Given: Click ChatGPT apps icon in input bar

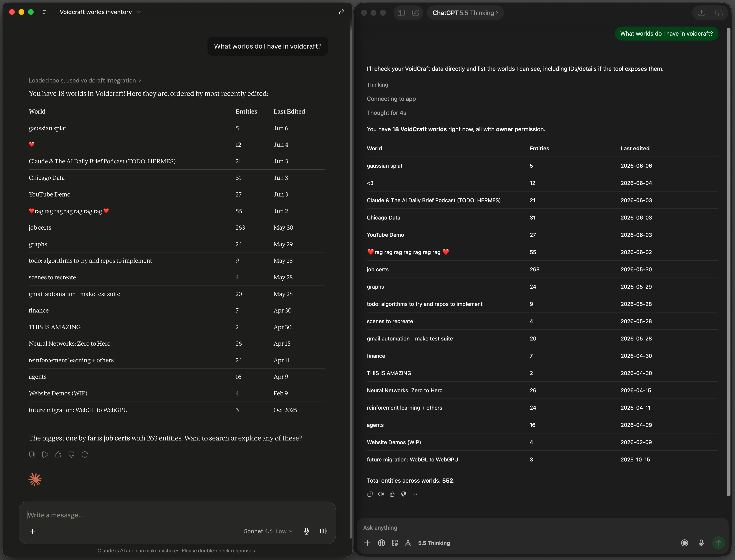Looking at the screenshot, I should click(x=408, y=543).
